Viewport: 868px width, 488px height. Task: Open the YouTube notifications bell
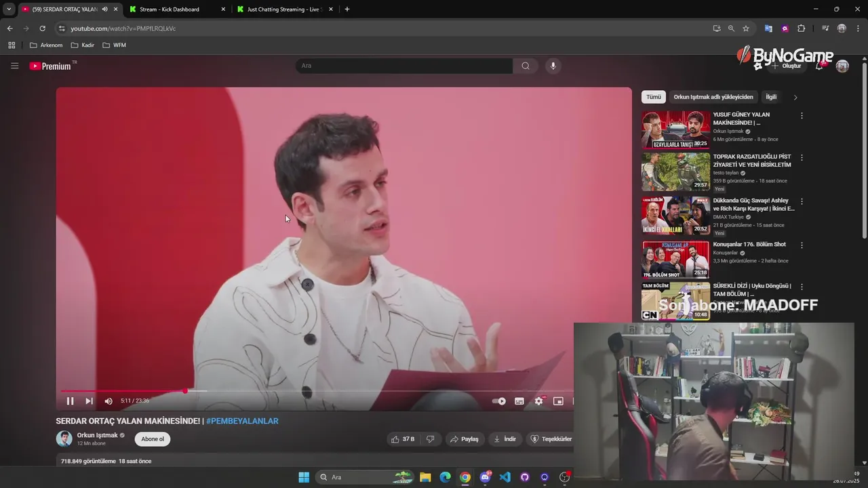click(x=819, y=66)
